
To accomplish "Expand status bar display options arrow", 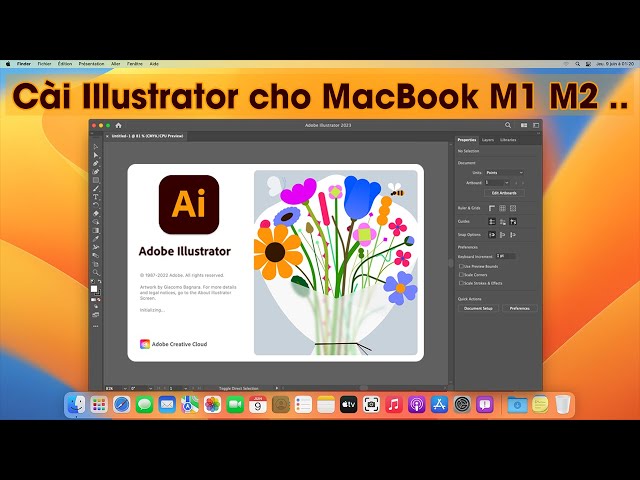I will coord(277,389).
